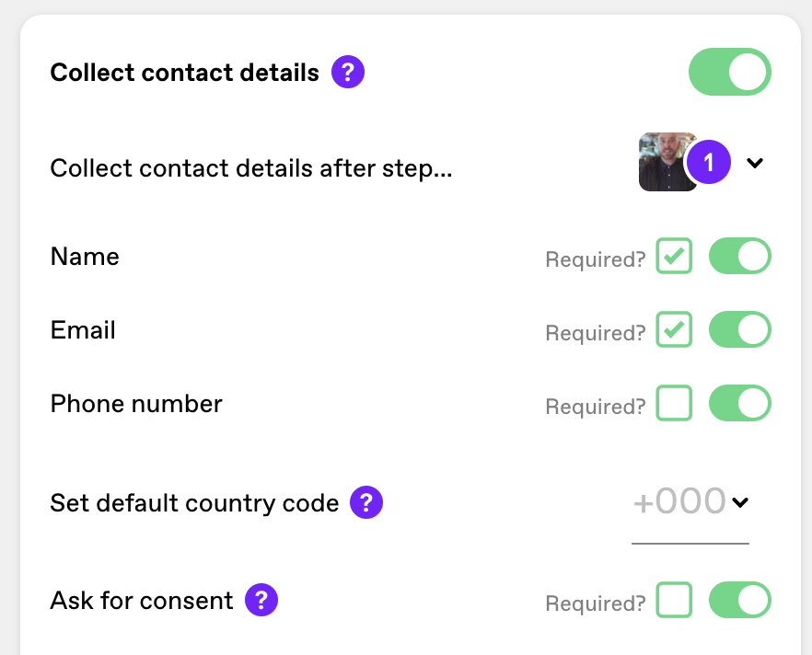Open help for Collect contact details
812x655 pixels.
click(347, 72)
